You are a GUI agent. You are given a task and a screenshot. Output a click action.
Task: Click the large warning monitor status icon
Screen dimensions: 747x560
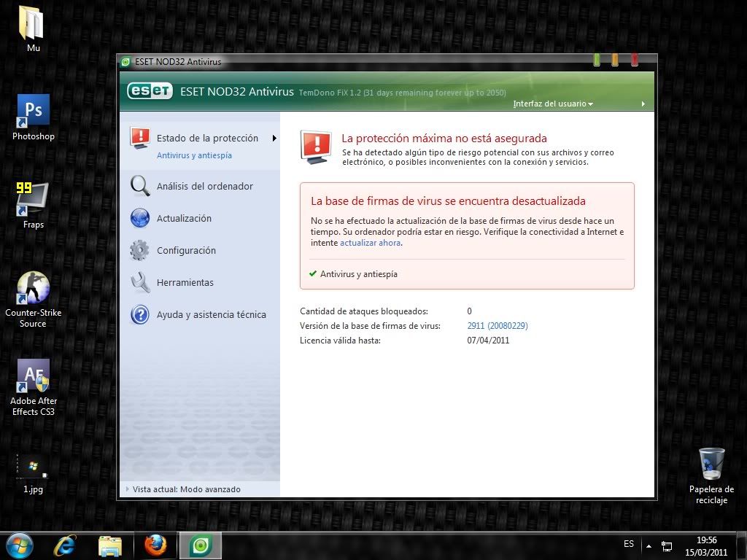coord(316,147)
